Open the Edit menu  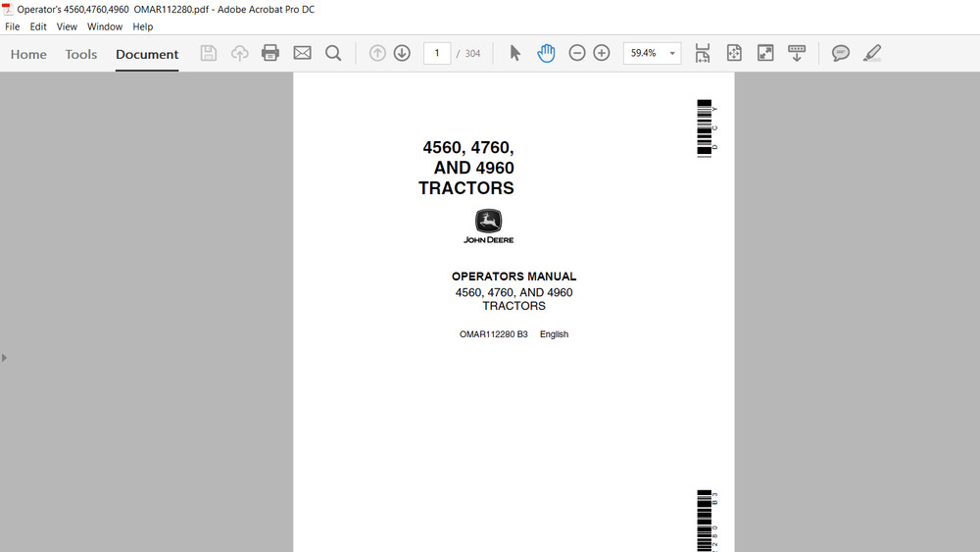tap(38, 26)
